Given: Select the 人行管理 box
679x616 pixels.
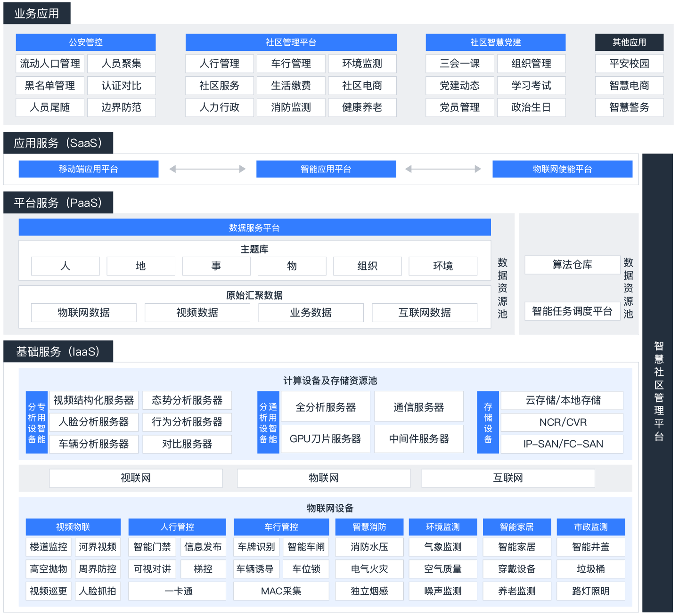Looking at the screenshot, I should (x=220, y=64).
